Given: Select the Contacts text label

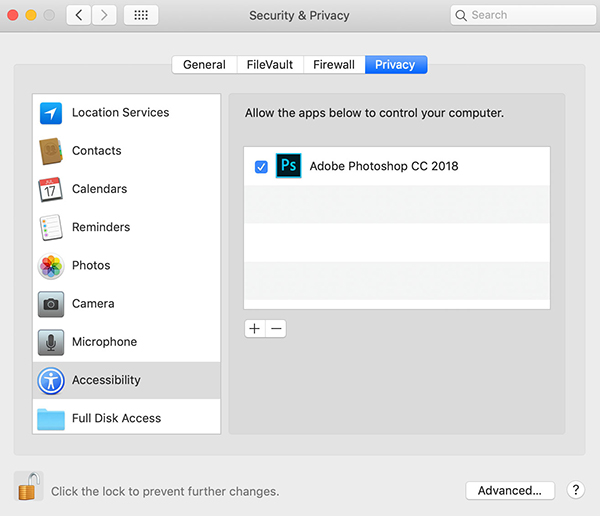Looking at the screenshot, I should (97, 151).
